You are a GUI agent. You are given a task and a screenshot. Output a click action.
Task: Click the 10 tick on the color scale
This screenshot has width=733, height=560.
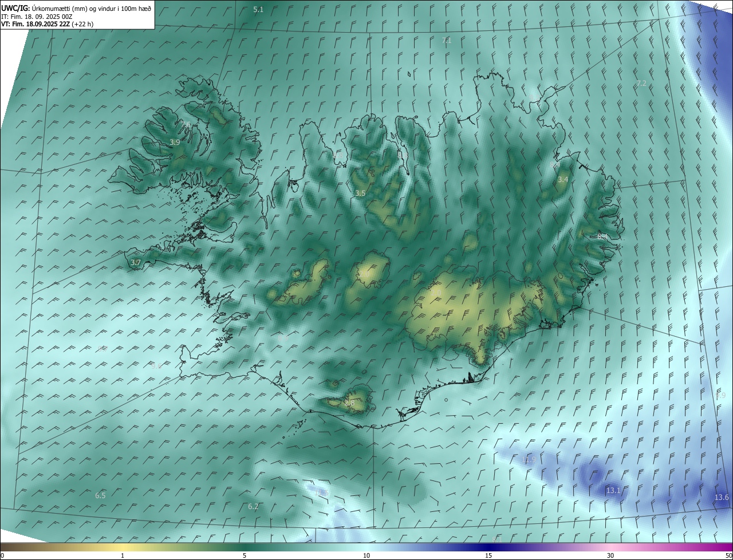click(x=366, y=555)
